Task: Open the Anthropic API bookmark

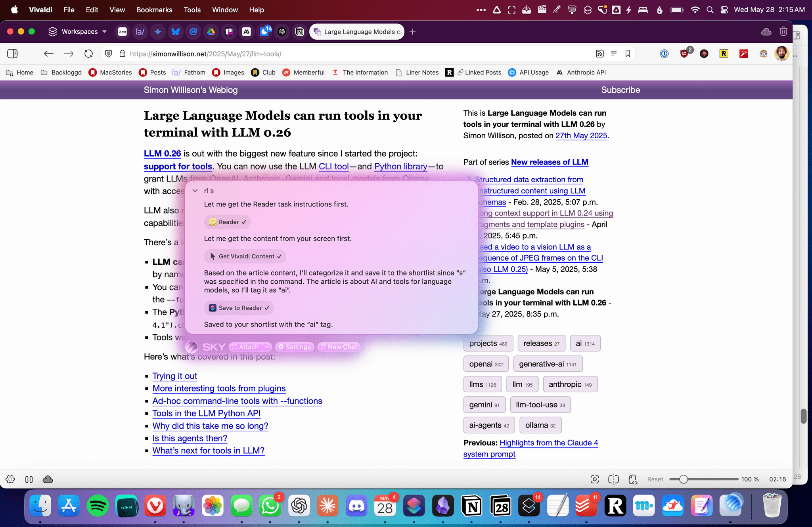Action: (581, 73)
